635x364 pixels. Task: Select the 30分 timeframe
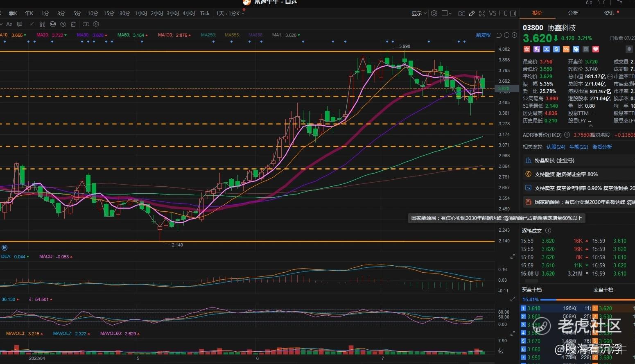pyautogui.click(x=125, y=14)
